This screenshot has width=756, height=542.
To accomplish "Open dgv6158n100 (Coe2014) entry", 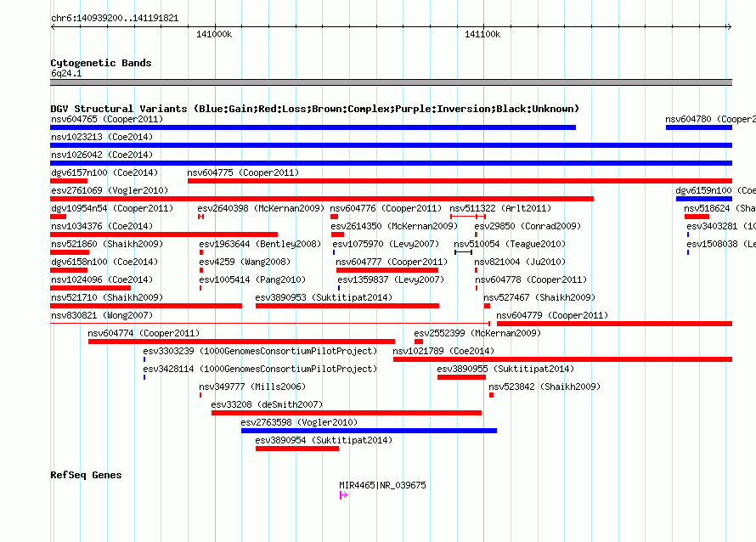I will (104, 262).
